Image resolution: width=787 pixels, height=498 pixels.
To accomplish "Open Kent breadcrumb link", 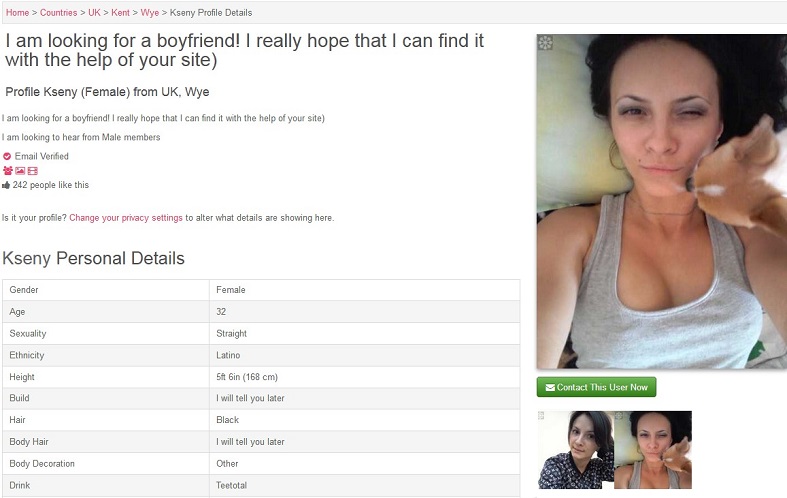I will point(120,13).
